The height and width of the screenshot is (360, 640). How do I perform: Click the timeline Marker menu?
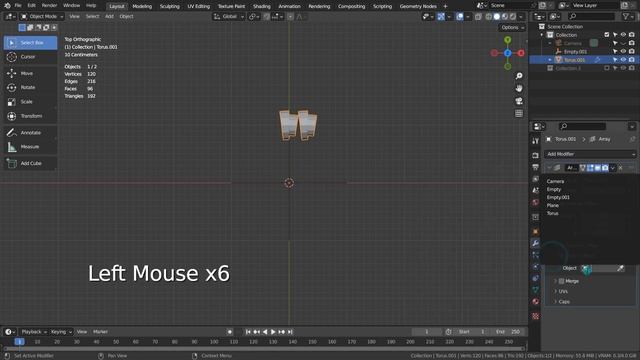click(x=100, y=332)
